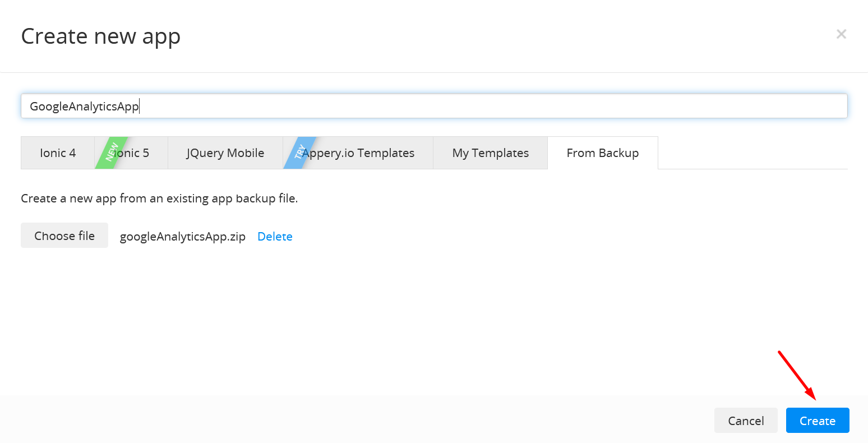Click the app name input field
The height and width of the screenshot is (443, 868).
tap(434, 106)
